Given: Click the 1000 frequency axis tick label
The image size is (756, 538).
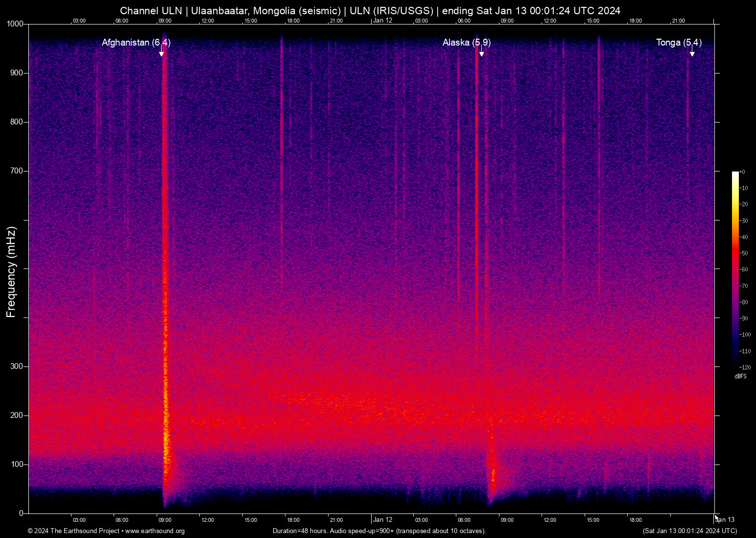Looking at the screenshot, I should (x=15, y=24).
